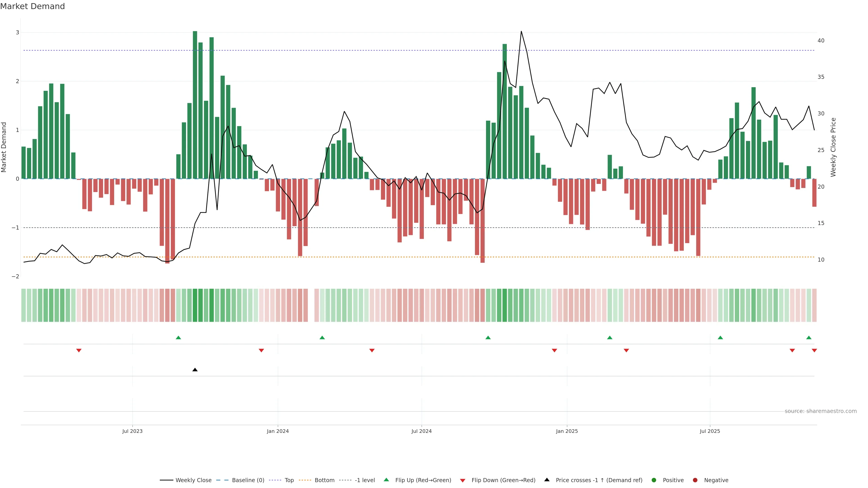The image size is (868, 488).
Task: Click the red flip-down marker just before Jan 2025
Action: 554,351
